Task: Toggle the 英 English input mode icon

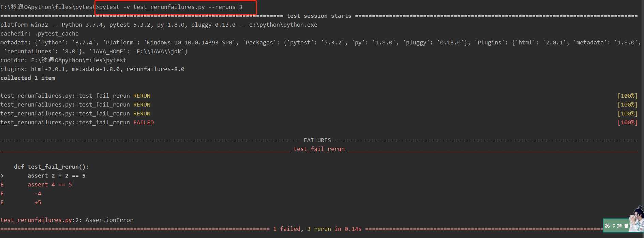Action: pos(608,226)
